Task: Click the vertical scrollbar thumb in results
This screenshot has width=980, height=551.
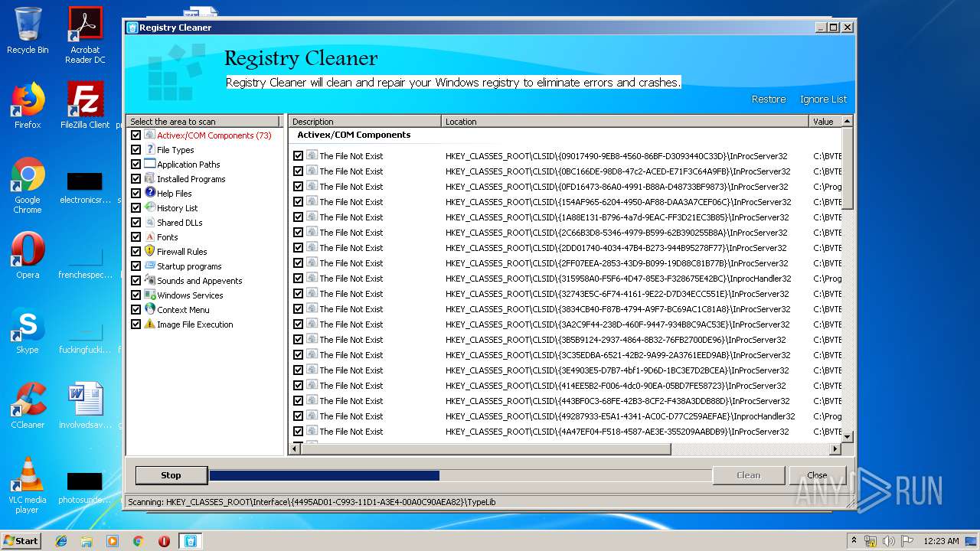Action: click(848, 168)
